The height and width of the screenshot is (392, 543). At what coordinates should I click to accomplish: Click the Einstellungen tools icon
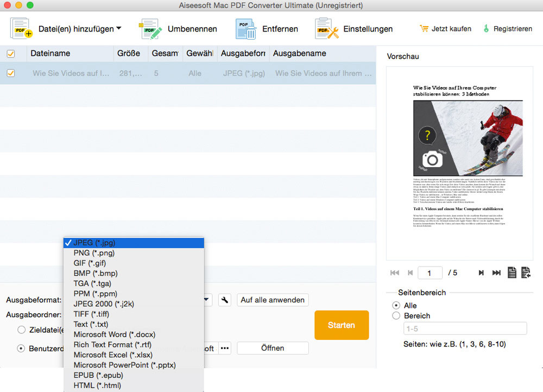pyautogui.click(x=326, y=29)
